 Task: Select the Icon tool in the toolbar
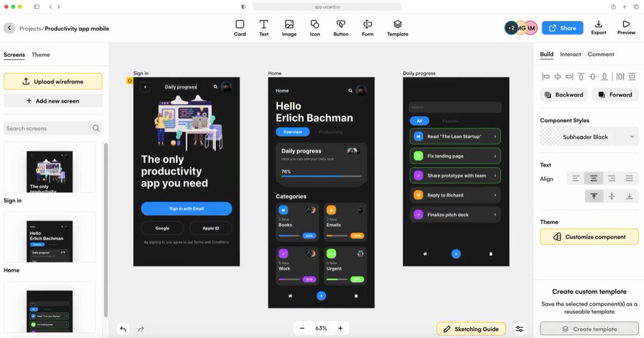pyautogui.click(x=314, y=27)
